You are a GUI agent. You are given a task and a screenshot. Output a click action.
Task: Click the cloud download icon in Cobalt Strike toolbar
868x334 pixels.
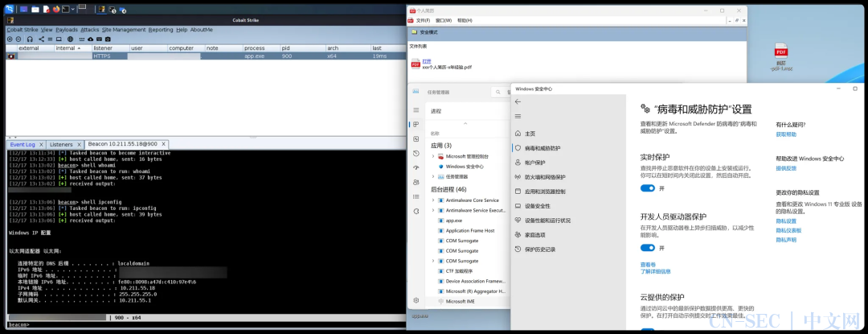tap(90, 39)
